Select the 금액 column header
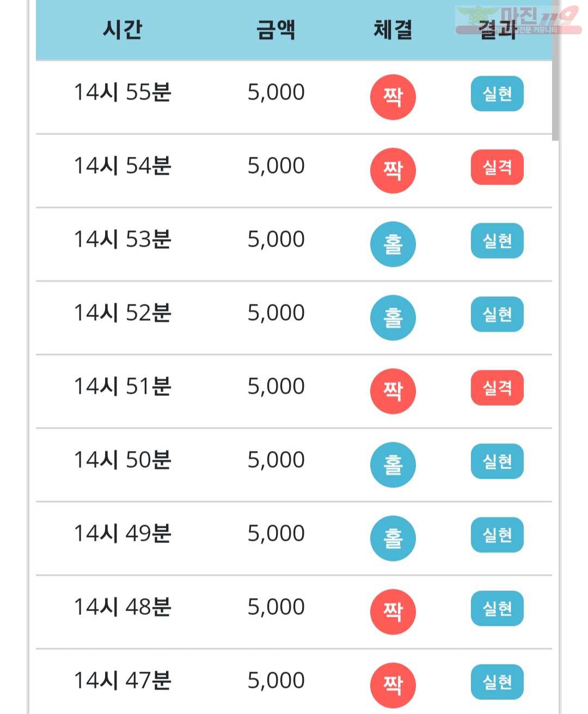This screenshot has width=588, height=714. click(276, 29)
